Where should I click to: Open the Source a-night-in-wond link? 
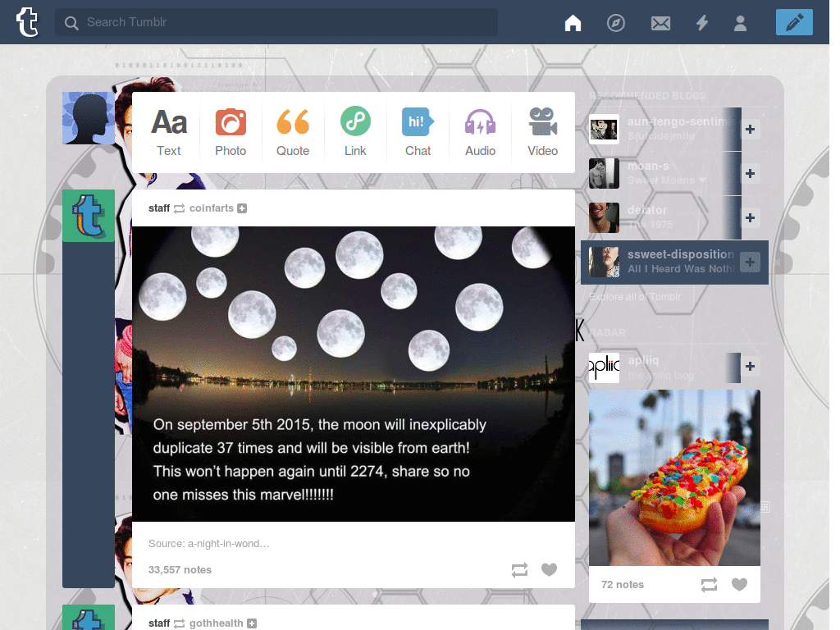tap(209, 543)
